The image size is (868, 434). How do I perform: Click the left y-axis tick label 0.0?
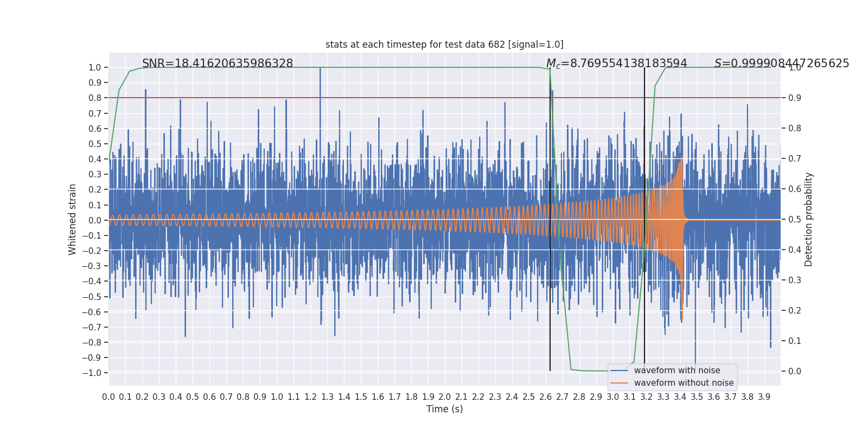click(x=95, y=220)
